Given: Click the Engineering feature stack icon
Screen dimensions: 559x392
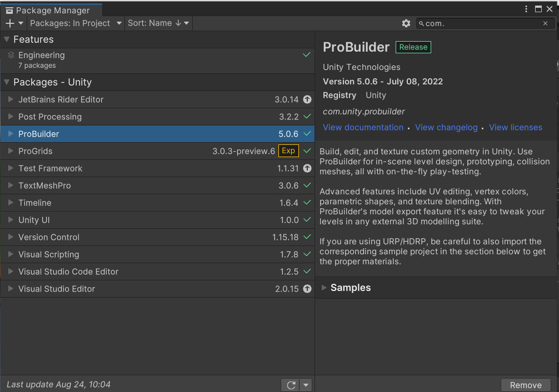Looking at the screenshot, I should point(11,55).
